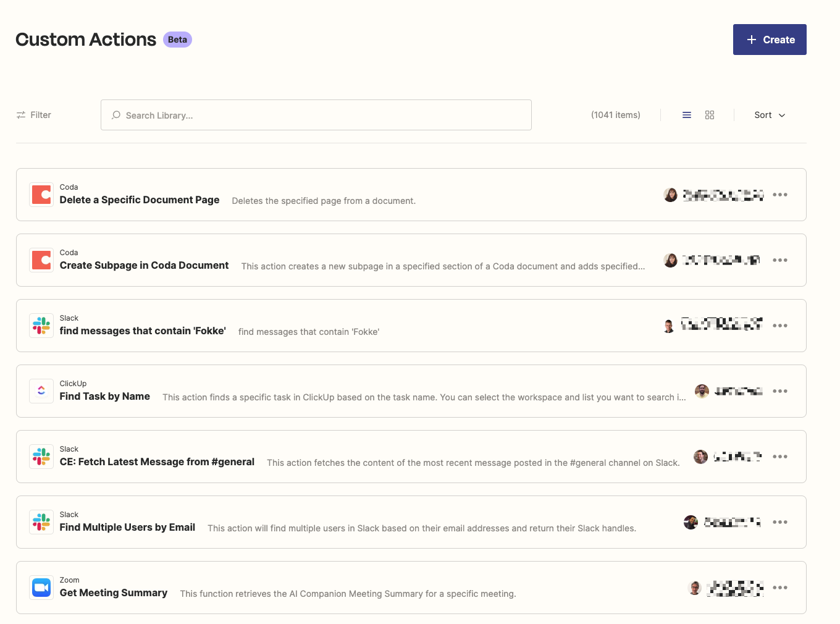Switch to grid view layout
This screenshot has width=840, height=624.
point(709,114)
